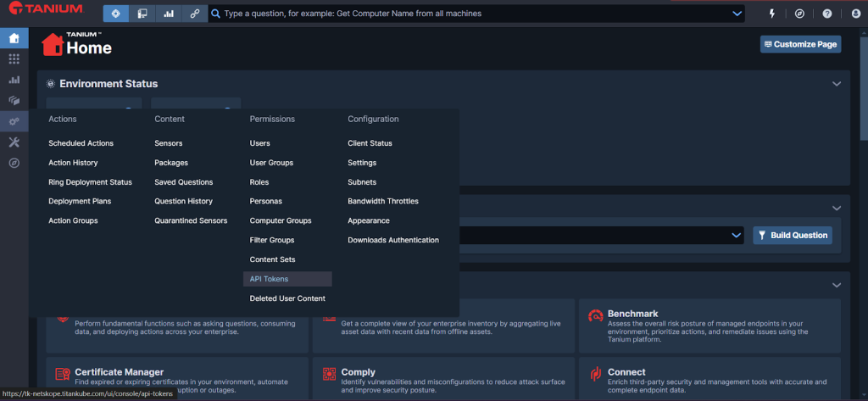Open Appearance menu item
This screenshot has height=401, width=868.
369,220
